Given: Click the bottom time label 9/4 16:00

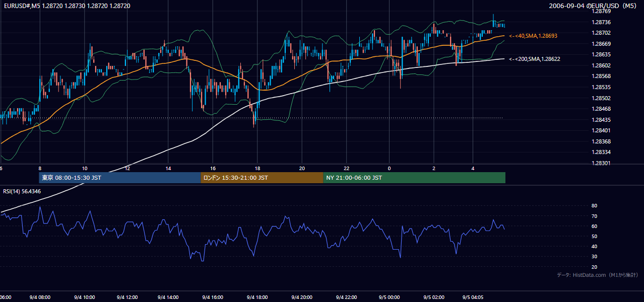Looking at the screenshot, I should coord(213,297).
